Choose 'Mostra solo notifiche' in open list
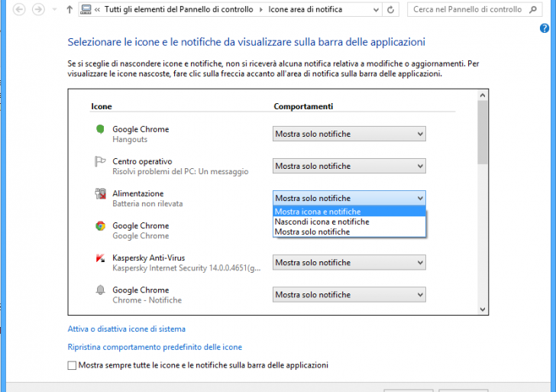The height and width of the screenshot is (392, 556). point(349,232)
